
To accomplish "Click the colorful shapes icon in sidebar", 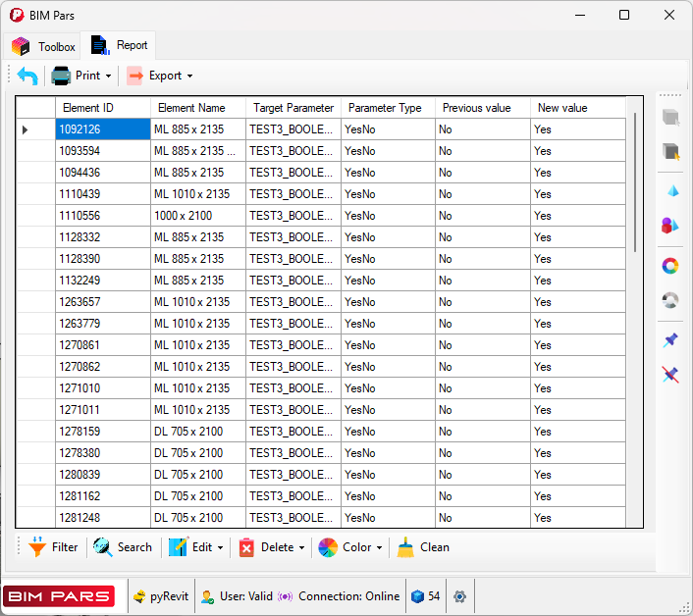I will click(670, 226).
